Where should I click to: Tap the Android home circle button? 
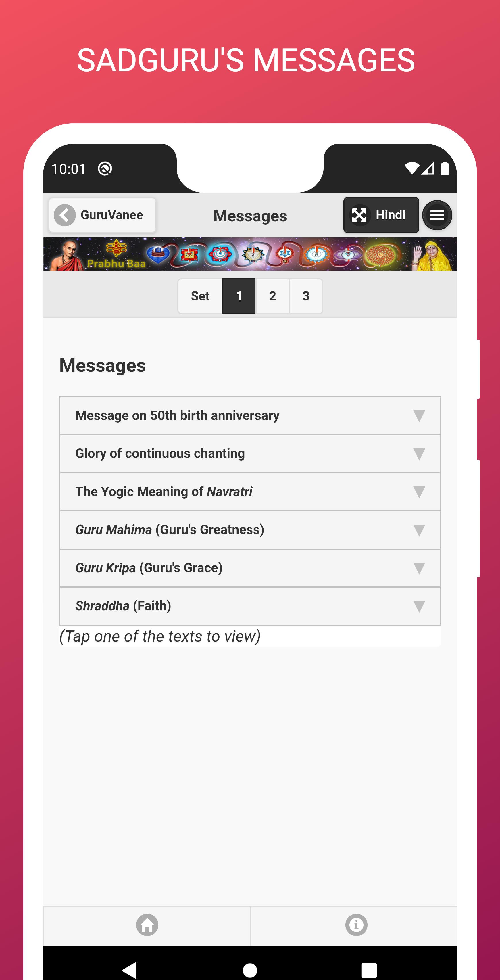[250, 970]
